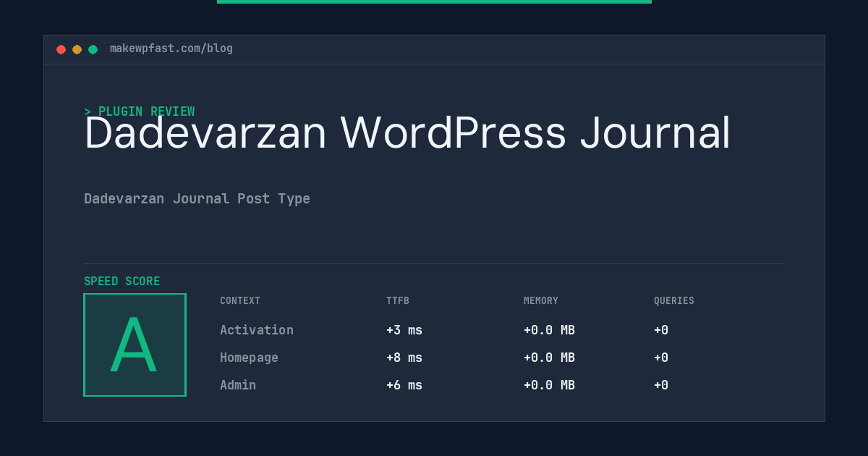868x456 pixels.
Task: Click the yellow window dot
Action: 77,49
